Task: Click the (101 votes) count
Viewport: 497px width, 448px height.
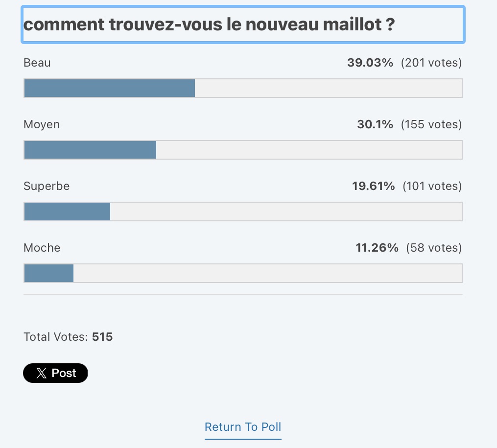Action: 432,186
